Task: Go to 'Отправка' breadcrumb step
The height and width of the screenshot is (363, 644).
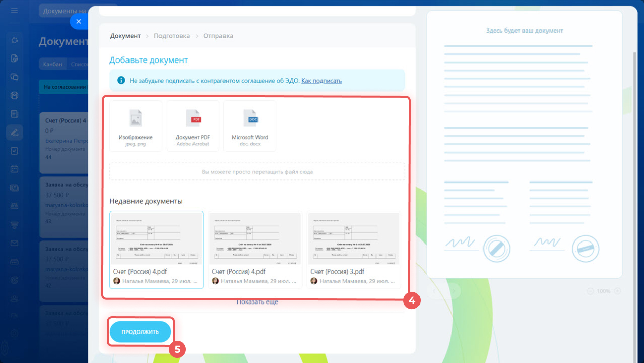Action: point(218,36)
